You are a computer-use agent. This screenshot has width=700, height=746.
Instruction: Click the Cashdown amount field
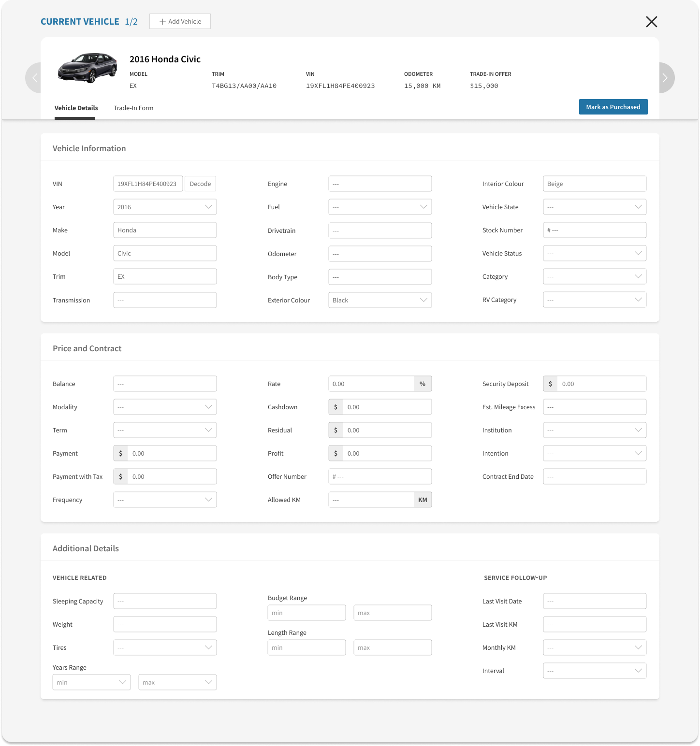(x=386, y=407)
